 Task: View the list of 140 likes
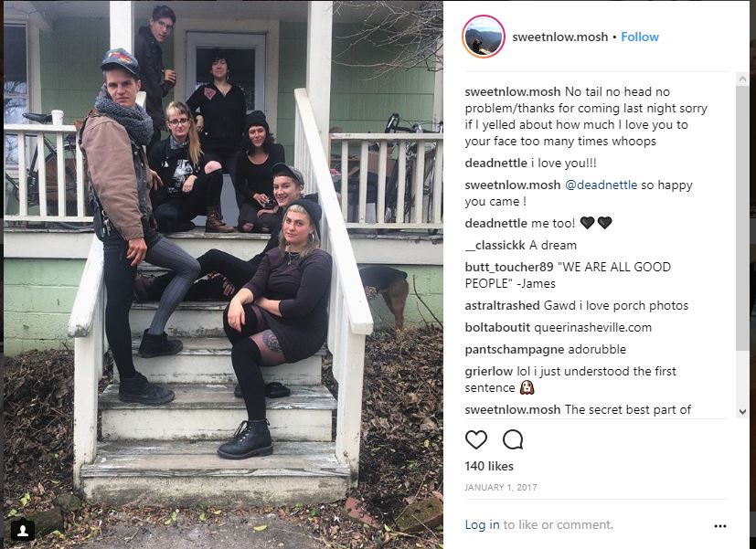[x=489, y=466]
